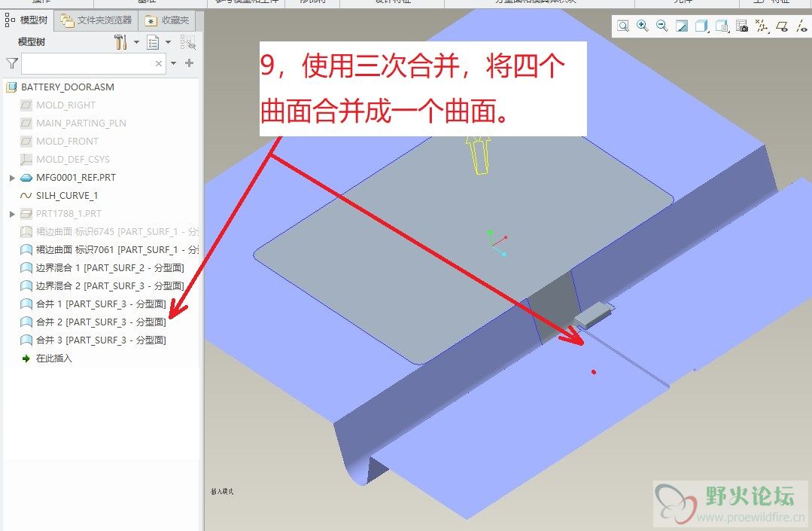Image resolution: width=812 pixels, height=531 pixels.
Task: Open dropdown arrow next to hammer settings icon
Action: [136, 42]
